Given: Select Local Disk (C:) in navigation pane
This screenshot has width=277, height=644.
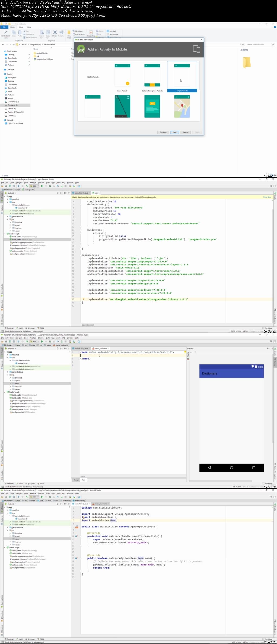Looking at the screenshot, I should (13, 102).
